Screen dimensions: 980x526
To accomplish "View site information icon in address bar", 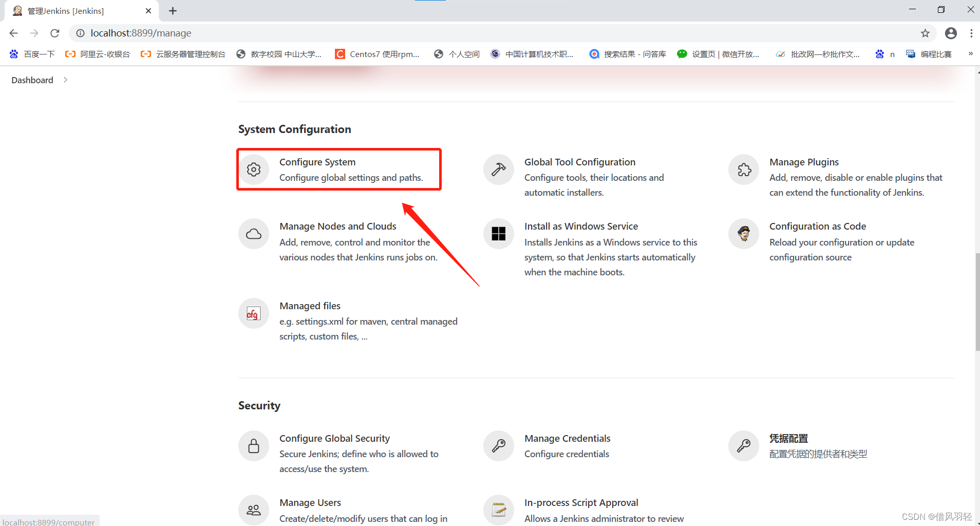I will click(x=81, y=33).
